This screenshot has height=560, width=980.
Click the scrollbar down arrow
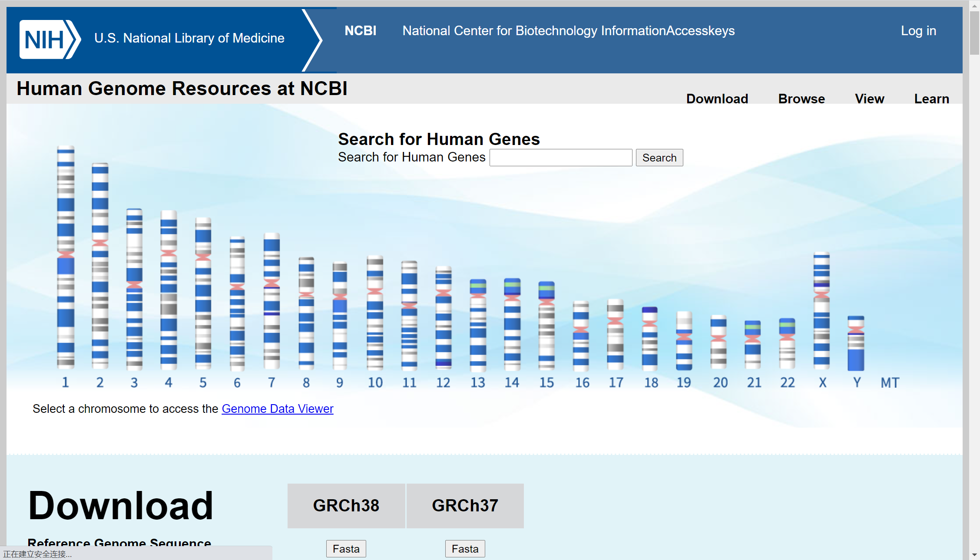(x=974, y=555)
